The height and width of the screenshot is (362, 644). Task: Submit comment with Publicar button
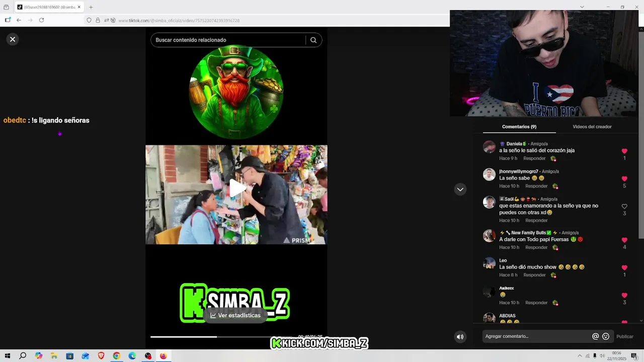click(625, 336)
